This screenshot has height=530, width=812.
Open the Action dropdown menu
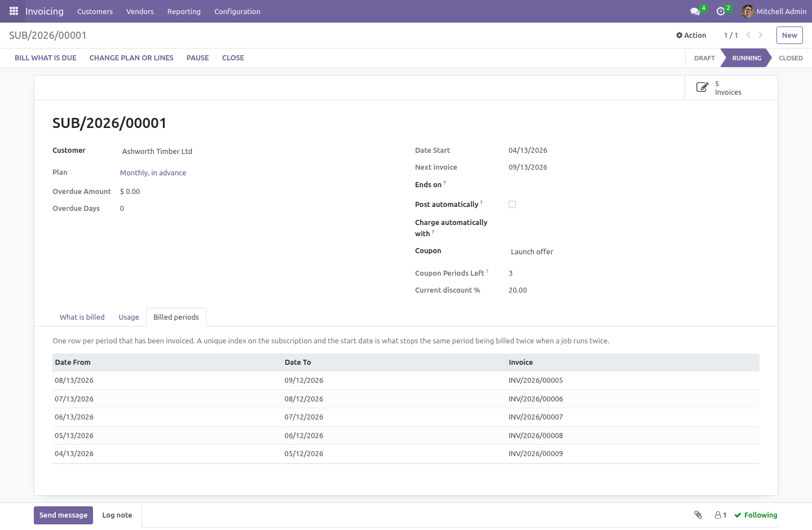(691, 35)
